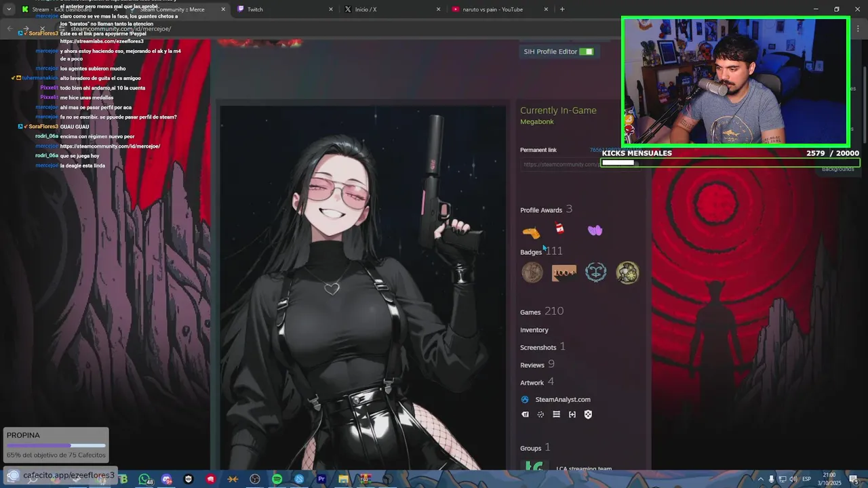The width and height of the screenshot is (868, 488).
Task: Click the bracket plus icon under SteamAnalyst
Action: (572, 414)
